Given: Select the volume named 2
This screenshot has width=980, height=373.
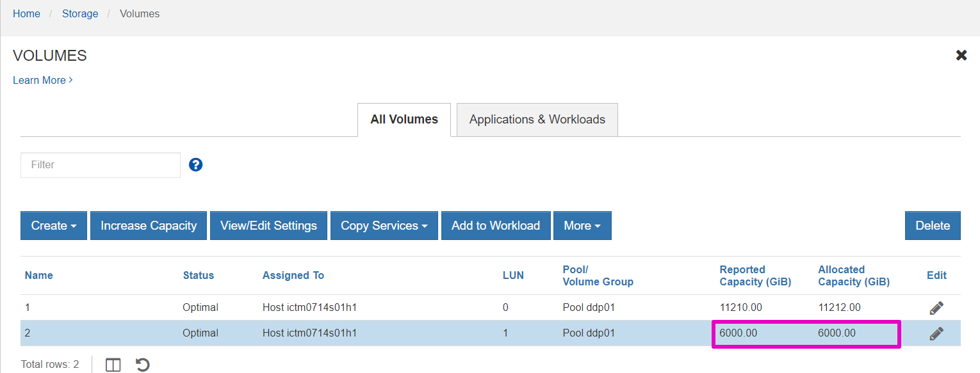Looking at the screenshot, I should coord(491,333).
